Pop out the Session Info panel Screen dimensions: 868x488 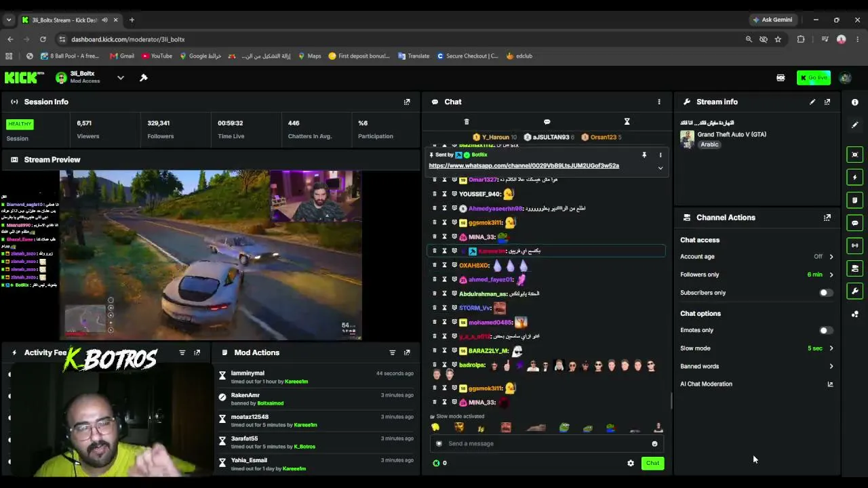click(x=407, y=102)
